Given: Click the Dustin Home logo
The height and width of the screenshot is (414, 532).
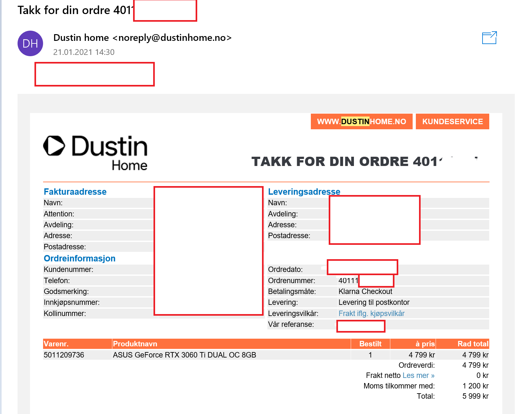Looking at the screenshot, I should click(95, 153).
